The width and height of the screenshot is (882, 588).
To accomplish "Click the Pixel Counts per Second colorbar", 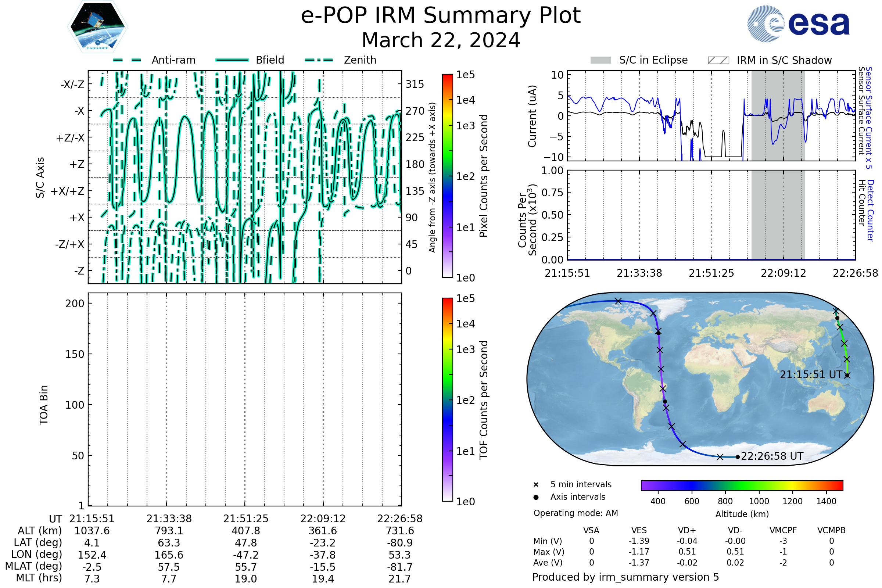I will (x=447, y=176).
